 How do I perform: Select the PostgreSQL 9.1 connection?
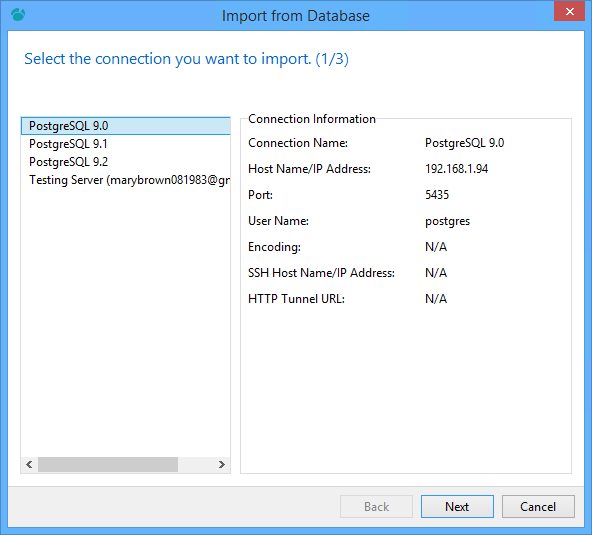(x=126, y=144)
